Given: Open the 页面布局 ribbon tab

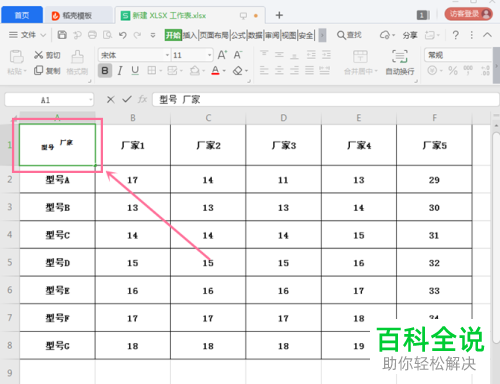Looking at the screenshot, I should click(x=214, y=35).
